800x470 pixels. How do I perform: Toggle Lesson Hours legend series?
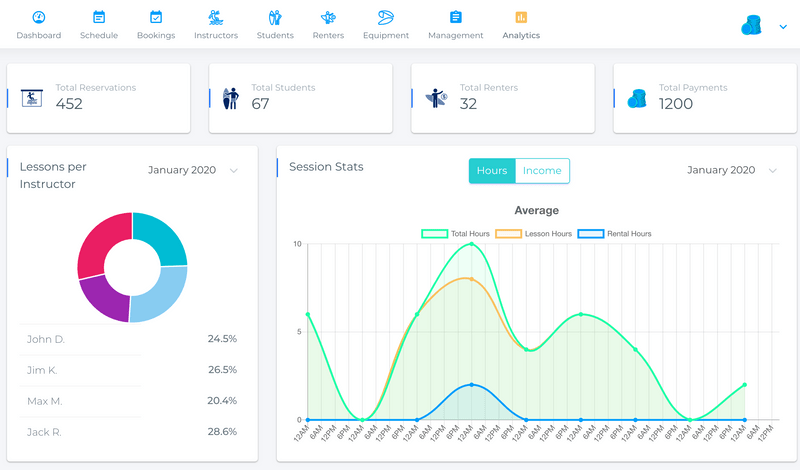pos(534,234)
